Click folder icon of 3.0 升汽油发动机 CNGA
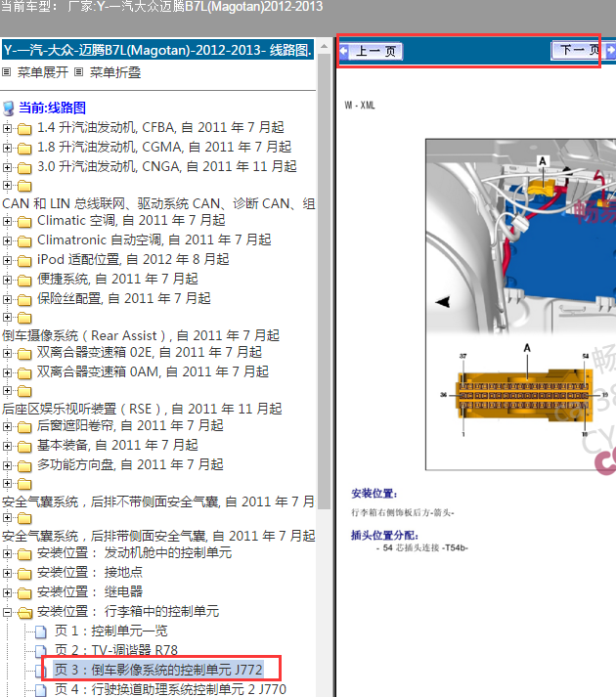Screen dimensions: 616x697 (24, 168)
